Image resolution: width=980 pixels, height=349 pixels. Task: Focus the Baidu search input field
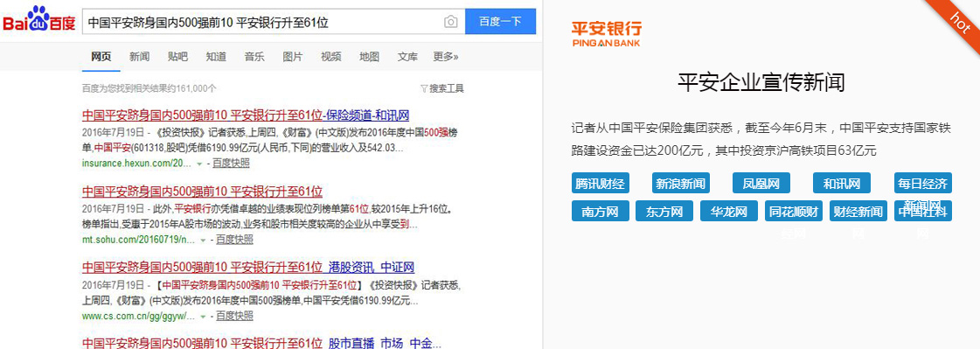(x=274, y=22)
